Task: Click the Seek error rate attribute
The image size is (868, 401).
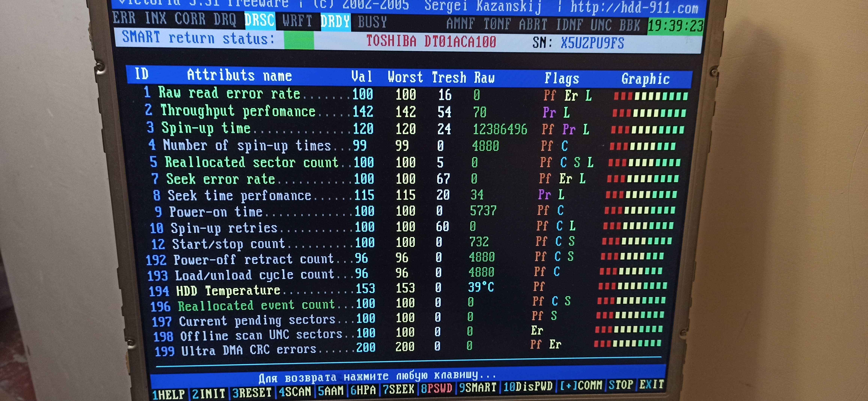Action: click(x=221, y=179)
